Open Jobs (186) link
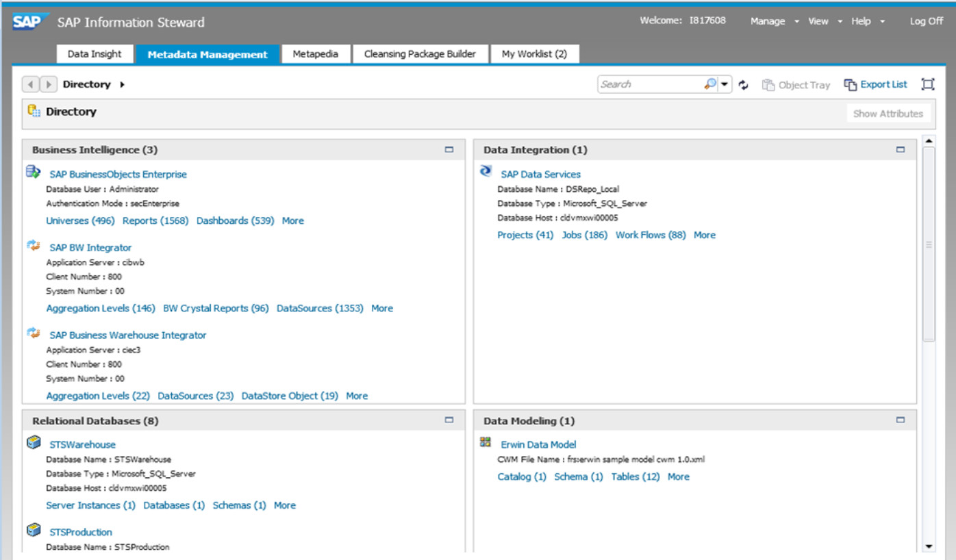956x560 pixels. pyautogui.click(x=585, y=235)
